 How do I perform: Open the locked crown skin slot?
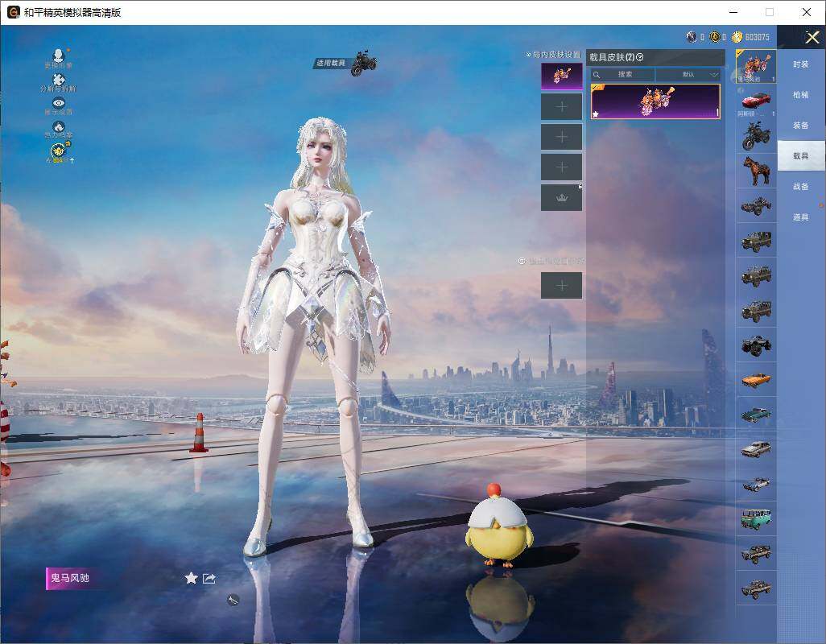(562, 197)
